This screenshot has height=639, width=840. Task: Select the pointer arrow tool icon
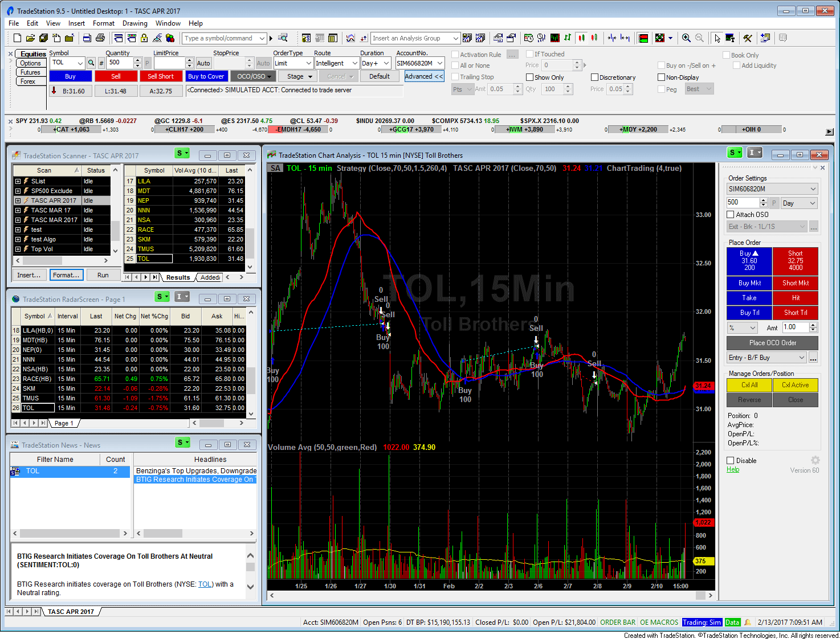717,38
